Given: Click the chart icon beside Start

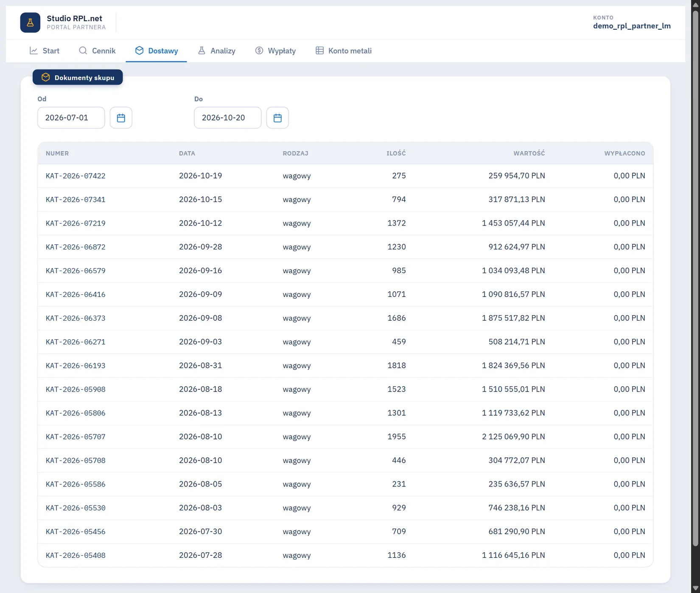Looking at the screenshot, I should [x=34, y=50].
